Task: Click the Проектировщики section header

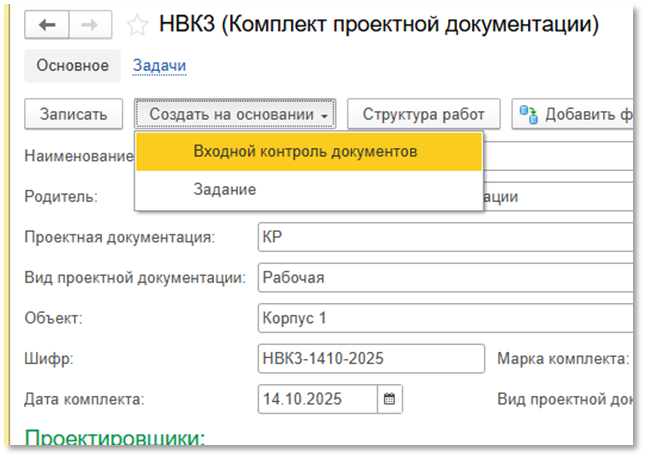Action: pyautogui.click(x=114, y=437)
